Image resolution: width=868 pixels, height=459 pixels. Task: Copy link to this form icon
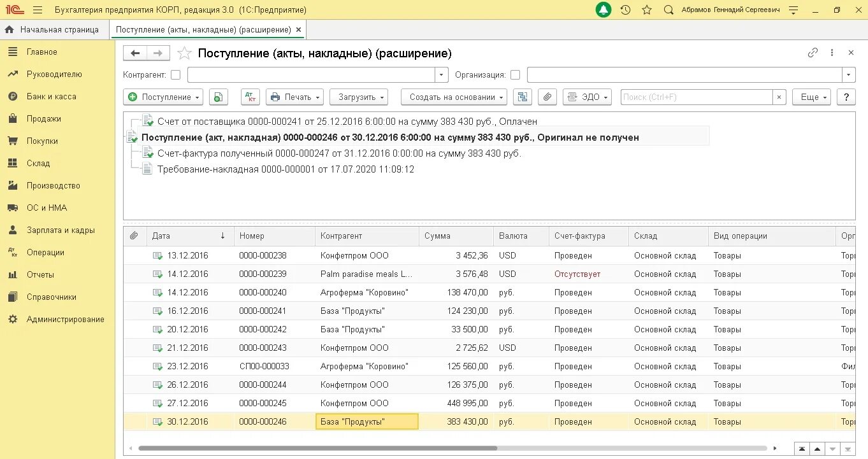[813, 53]
